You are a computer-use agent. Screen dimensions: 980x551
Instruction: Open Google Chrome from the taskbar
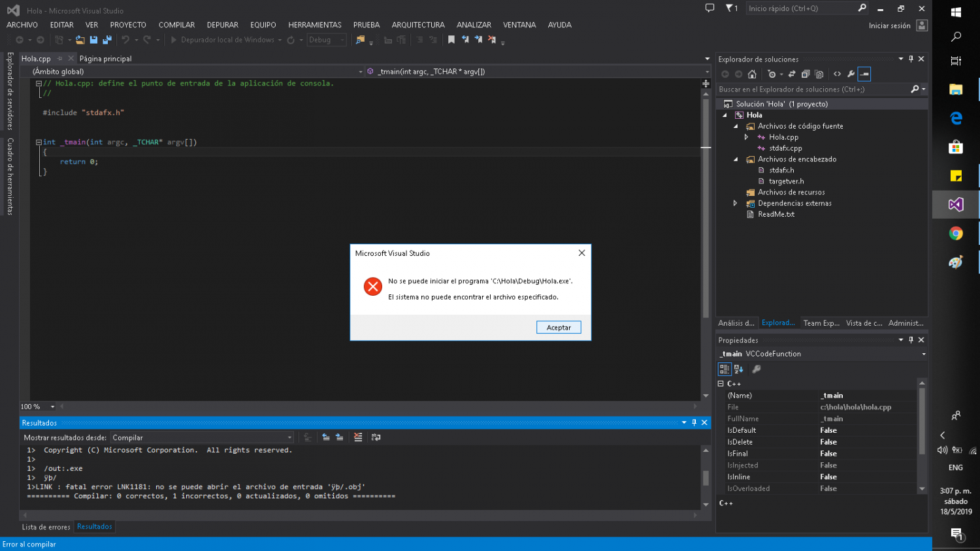click(x=956, y=234)
